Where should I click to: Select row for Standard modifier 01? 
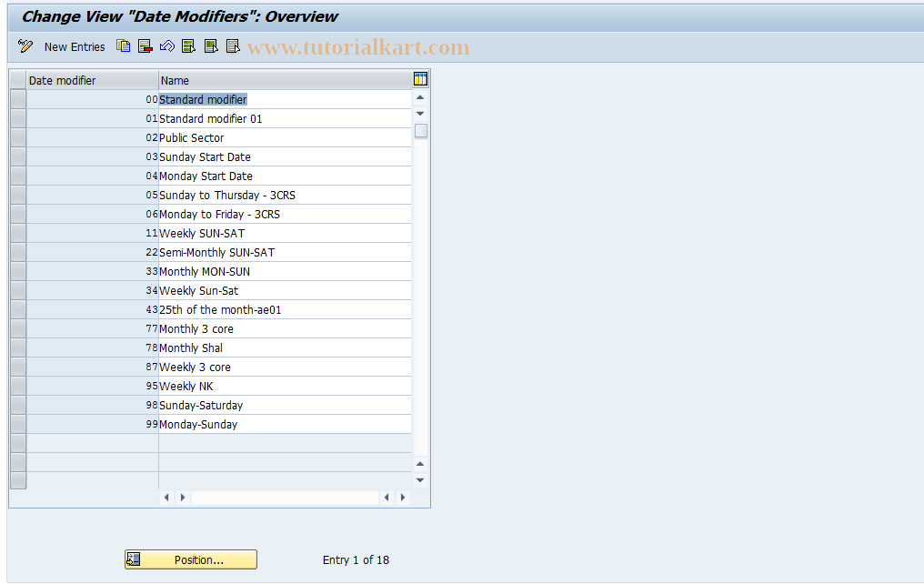coord(18,118)
